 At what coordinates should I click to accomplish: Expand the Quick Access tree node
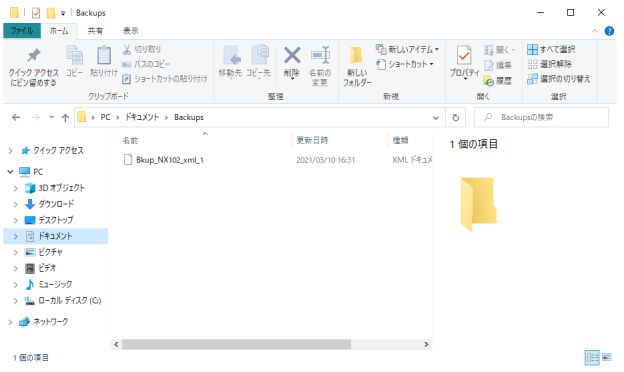(10, 151)
